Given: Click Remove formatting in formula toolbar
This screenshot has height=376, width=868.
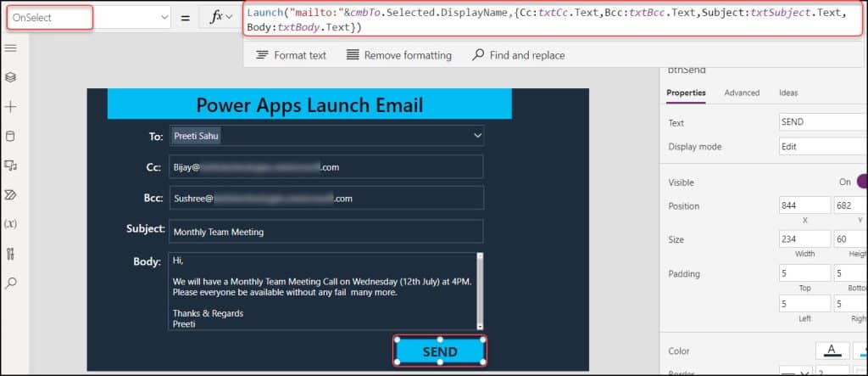Looking at the screenshot, I should tap(399, 55).
